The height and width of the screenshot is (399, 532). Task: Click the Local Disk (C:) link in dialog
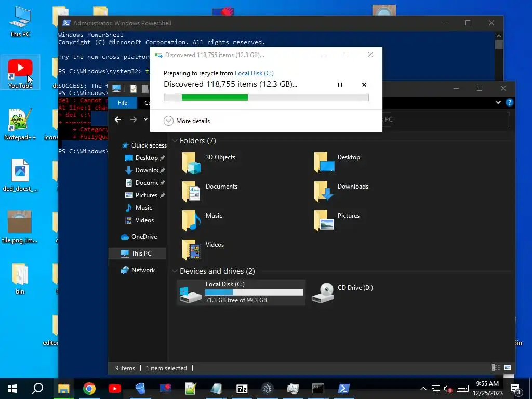pos(254,73)
